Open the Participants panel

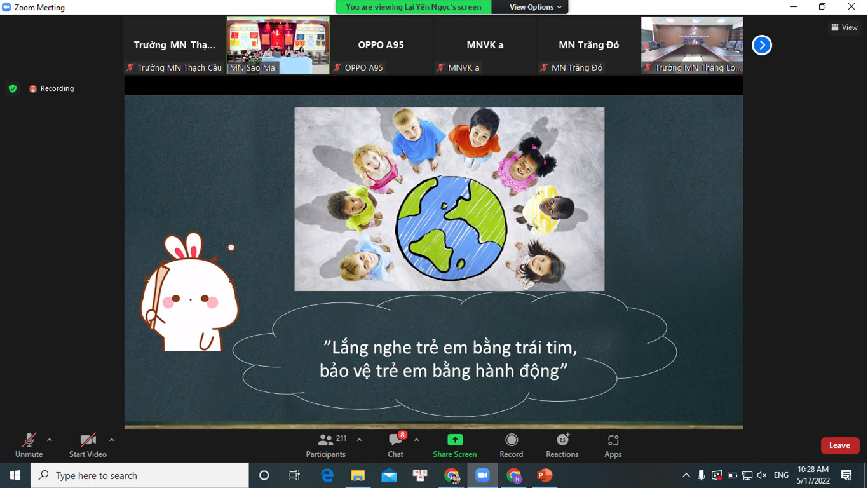coord(326,445)
